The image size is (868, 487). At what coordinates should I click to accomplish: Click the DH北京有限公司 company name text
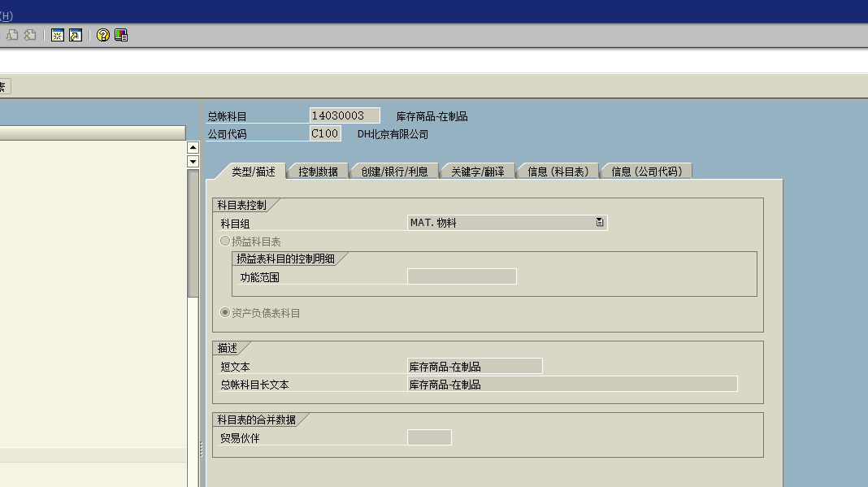[393, 134]
